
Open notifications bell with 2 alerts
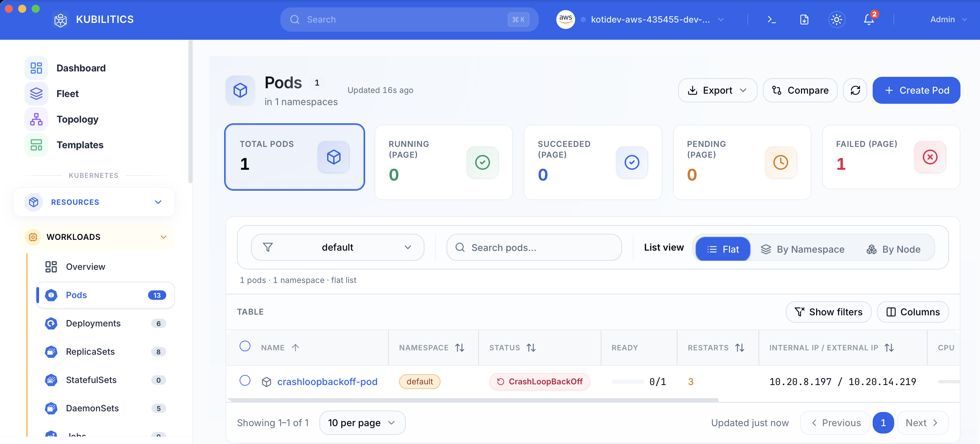click(x=869, y=20)
